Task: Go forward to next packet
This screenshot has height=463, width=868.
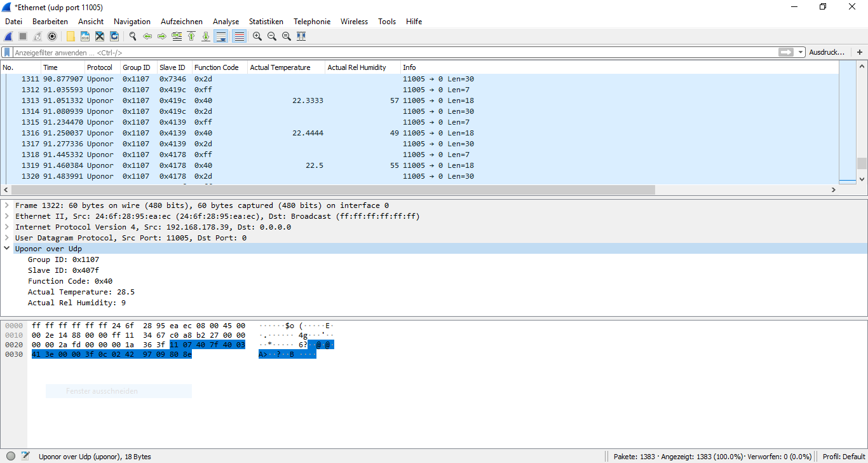Action: click(162, 36)
